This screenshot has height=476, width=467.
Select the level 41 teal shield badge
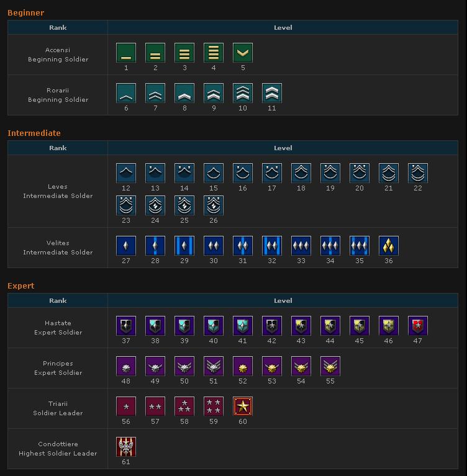click(243, 326)
